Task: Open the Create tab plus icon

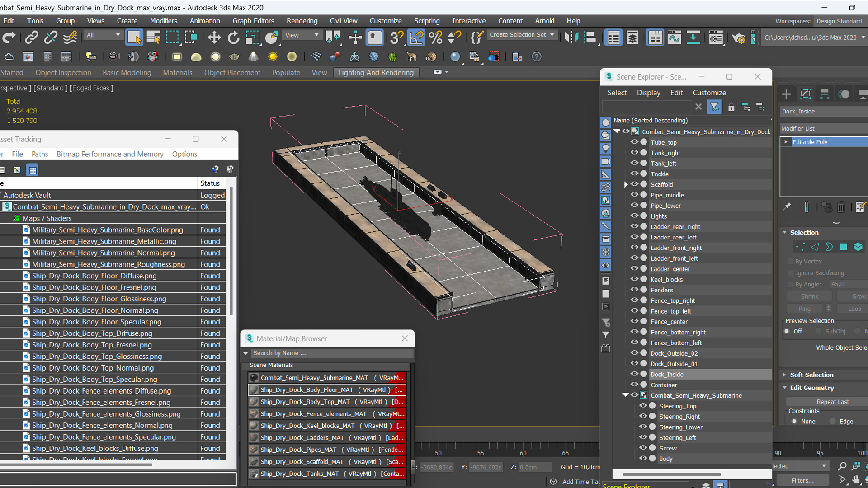Action: [x=786, y=94]
